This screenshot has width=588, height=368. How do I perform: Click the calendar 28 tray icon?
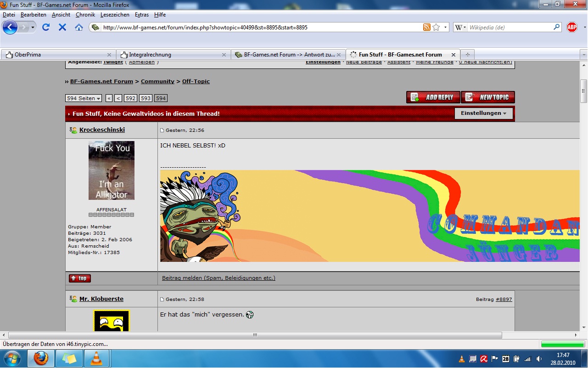tap(506, 359)
